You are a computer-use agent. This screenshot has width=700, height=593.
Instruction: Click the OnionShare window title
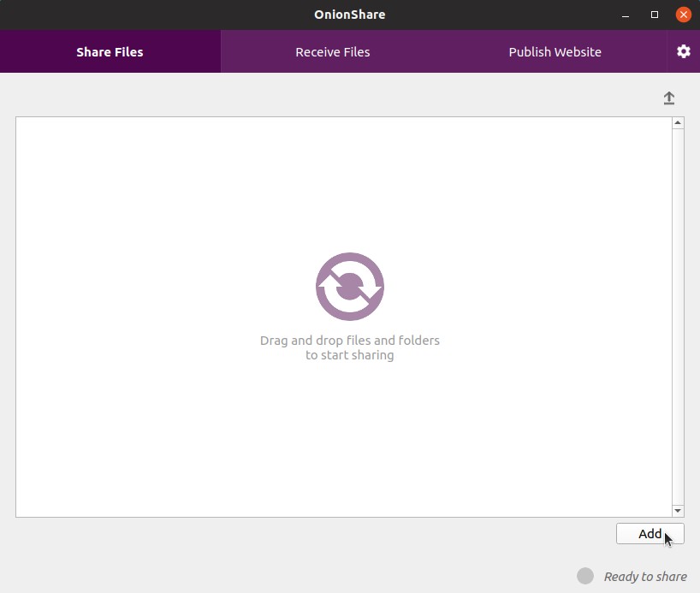(x=349, y=14)
